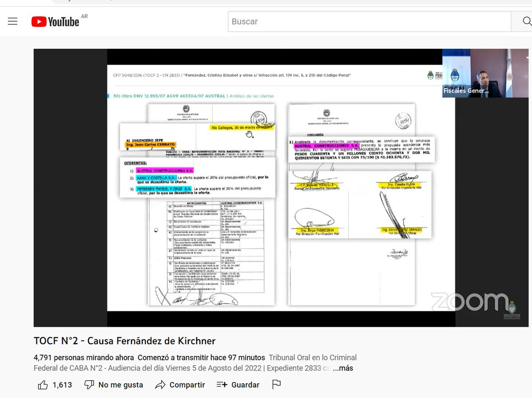Click the Buscar search field
Screen dimensions: 532x398
coord(369,21)
